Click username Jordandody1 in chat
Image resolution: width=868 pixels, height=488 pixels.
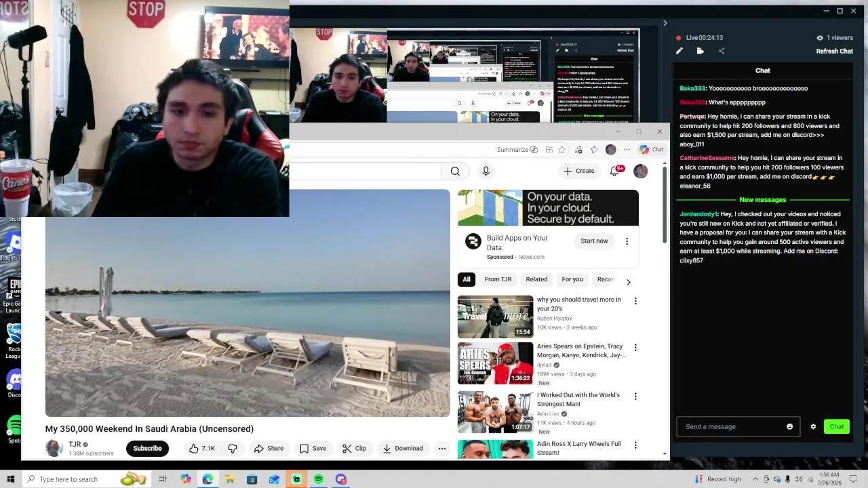coord(698,214)
